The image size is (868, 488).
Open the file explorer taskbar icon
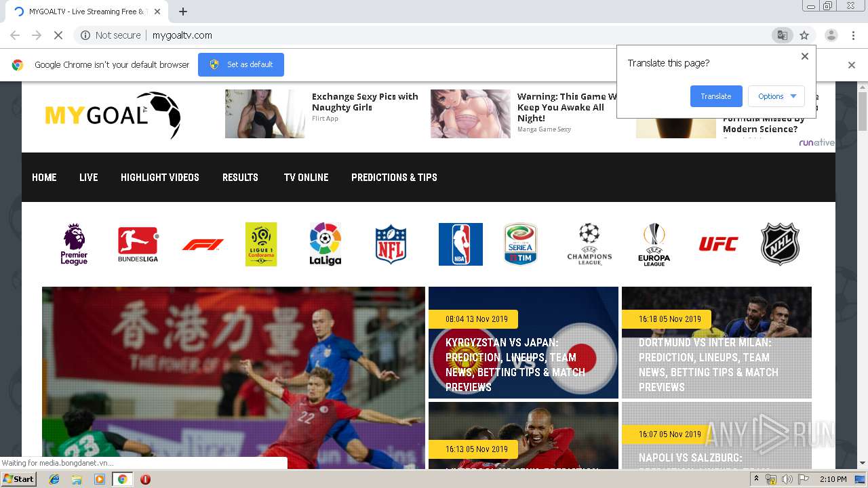(x=77, y=479)
